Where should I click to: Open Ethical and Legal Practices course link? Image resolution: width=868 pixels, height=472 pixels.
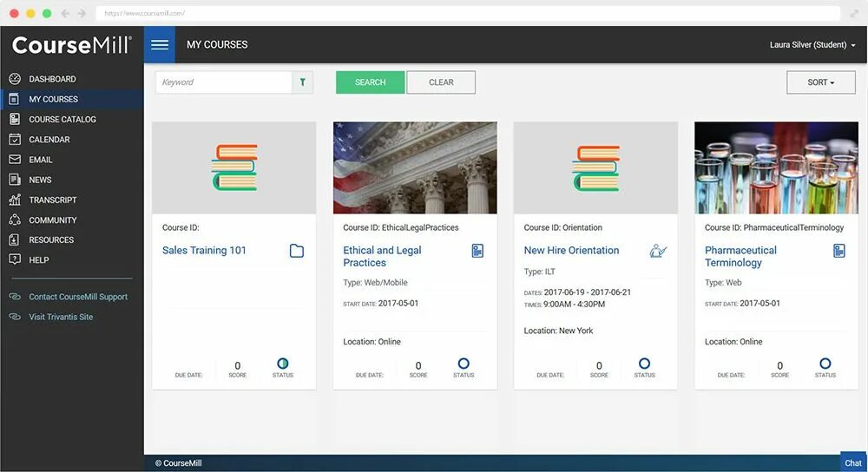382,256
